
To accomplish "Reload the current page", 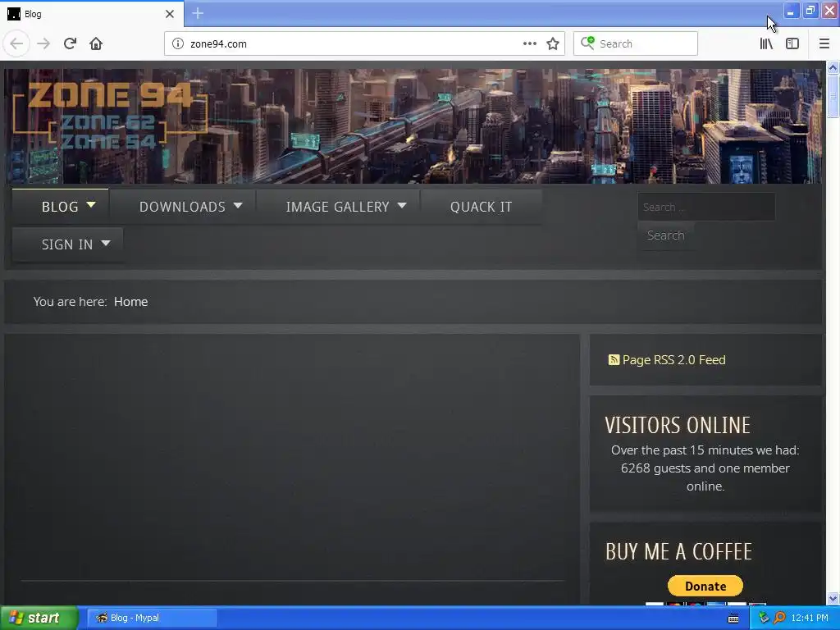I will [70, 43].
